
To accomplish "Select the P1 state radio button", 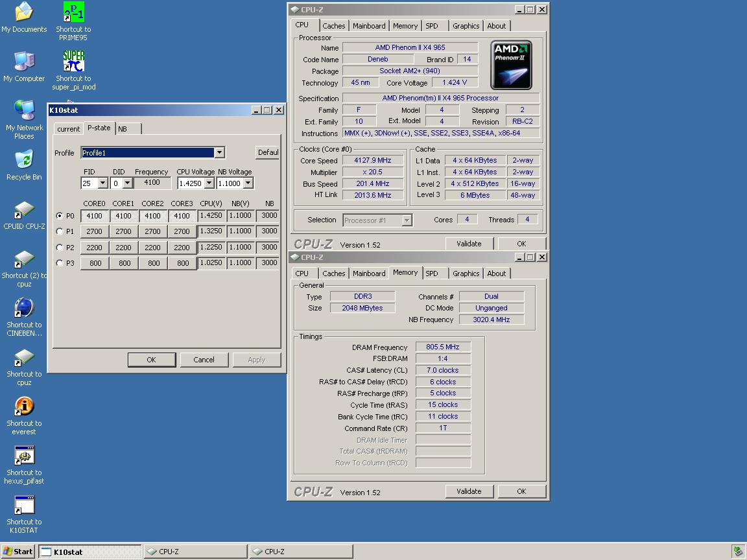I will point(60,231).
